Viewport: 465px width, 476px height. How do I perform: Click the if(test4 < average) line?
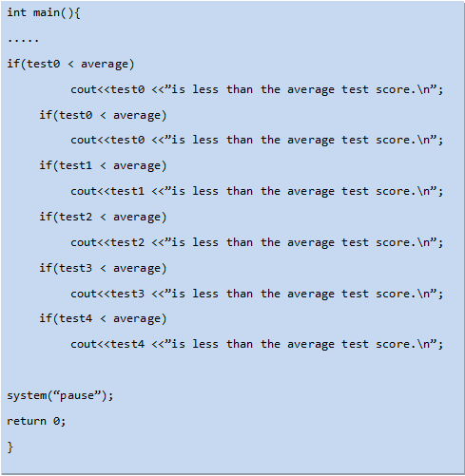point(103,318)
